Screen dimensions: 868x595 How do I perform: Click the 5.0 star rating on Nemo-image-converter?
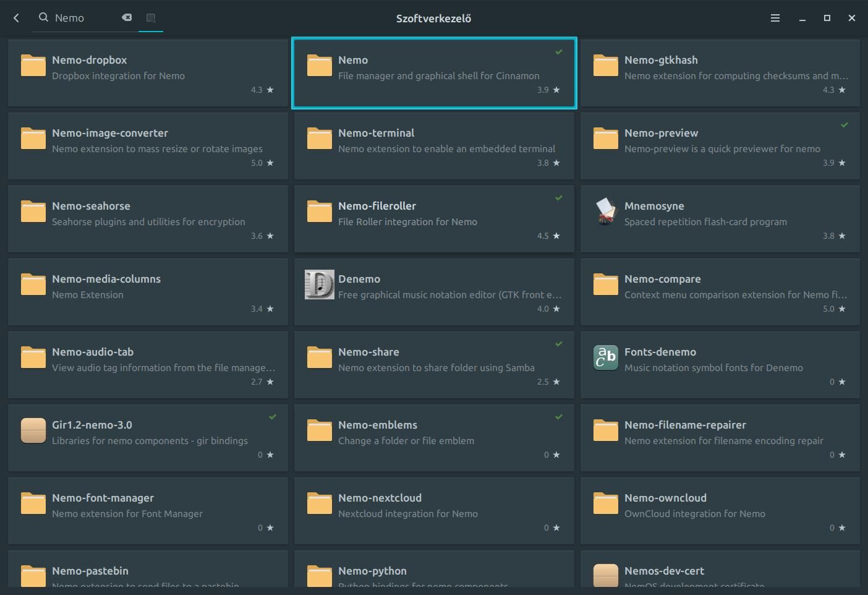coord(262,163)
